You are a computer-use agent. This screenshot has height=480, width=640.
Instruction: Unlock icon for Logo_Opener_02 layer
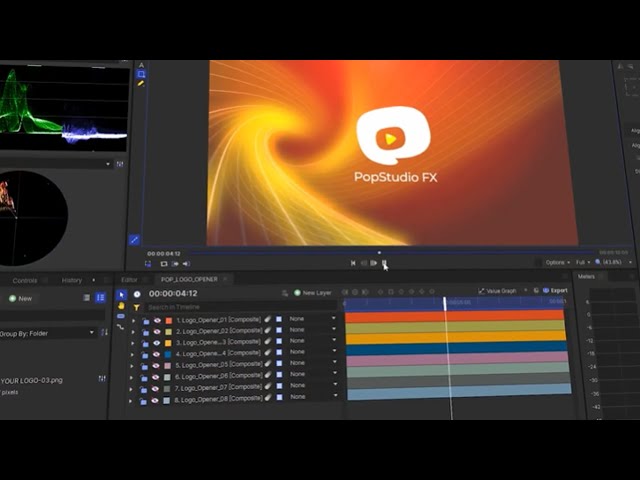(145, 332)
